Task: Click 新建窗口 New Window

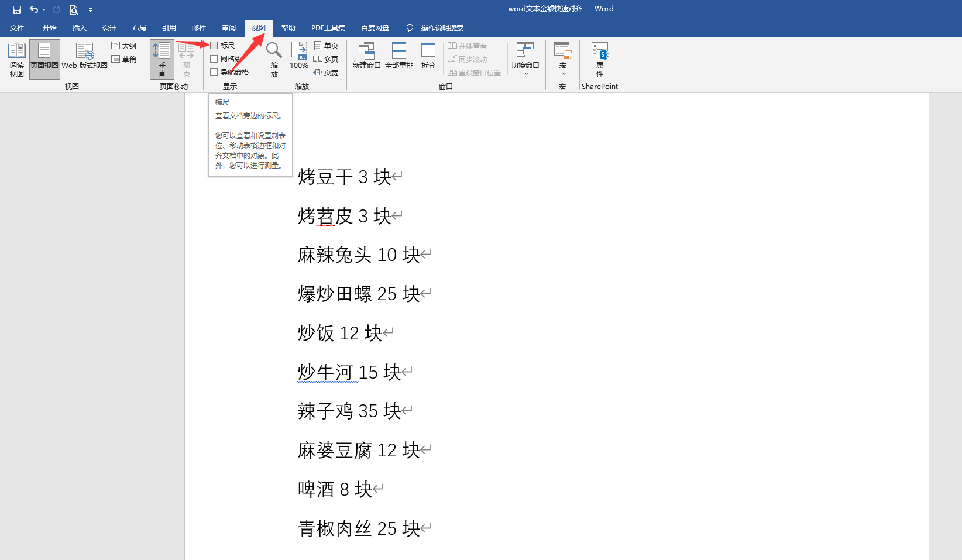Action: point(366,56)
